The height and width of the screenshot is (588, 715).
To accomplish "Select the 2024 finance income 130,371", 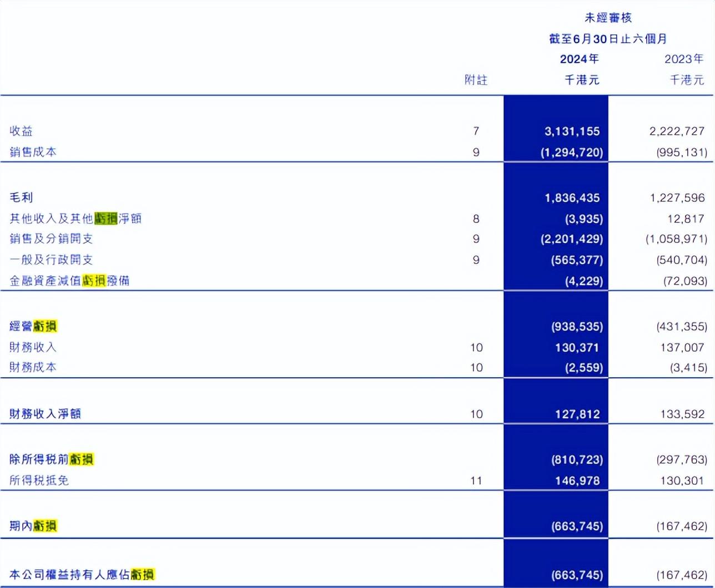I will click(x=577, y=348).
